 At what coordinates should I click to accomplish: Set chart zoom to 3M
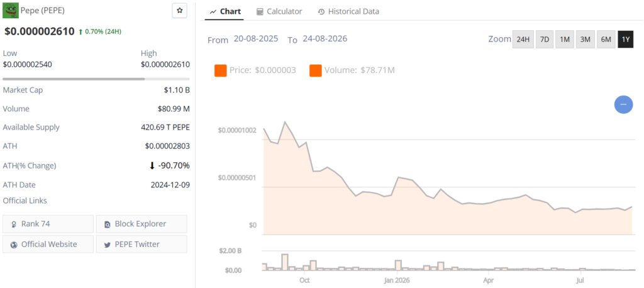click(586, 40)
